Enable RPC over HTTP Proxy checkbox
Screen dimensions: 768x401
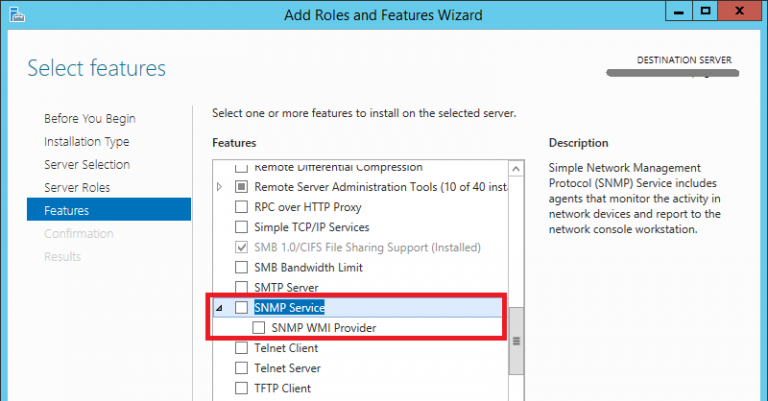pyautogui.click(x=240, y=207)
